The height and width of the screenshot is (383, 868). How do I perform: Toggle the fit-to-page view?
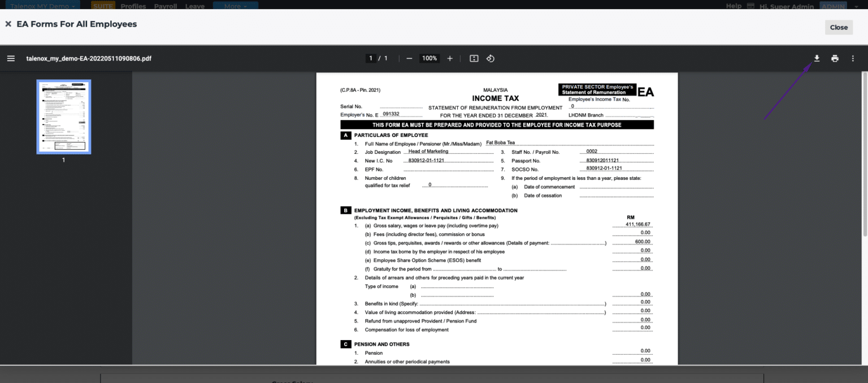tap(474, 58)
